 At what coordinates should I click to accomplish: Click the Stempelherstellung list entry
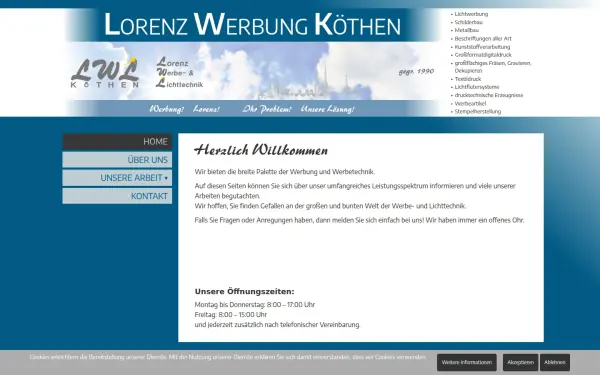coord(478,112)
